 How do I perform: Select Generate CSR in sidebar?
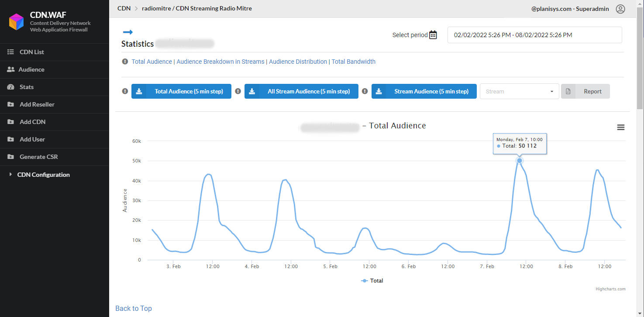coord(55,157)
